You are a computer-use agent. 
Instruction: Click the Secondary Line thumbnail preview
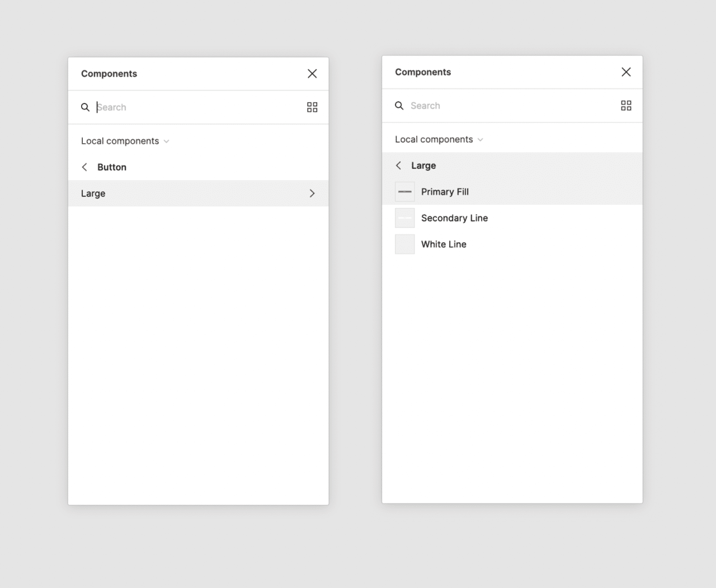click(x=404, y=218)
